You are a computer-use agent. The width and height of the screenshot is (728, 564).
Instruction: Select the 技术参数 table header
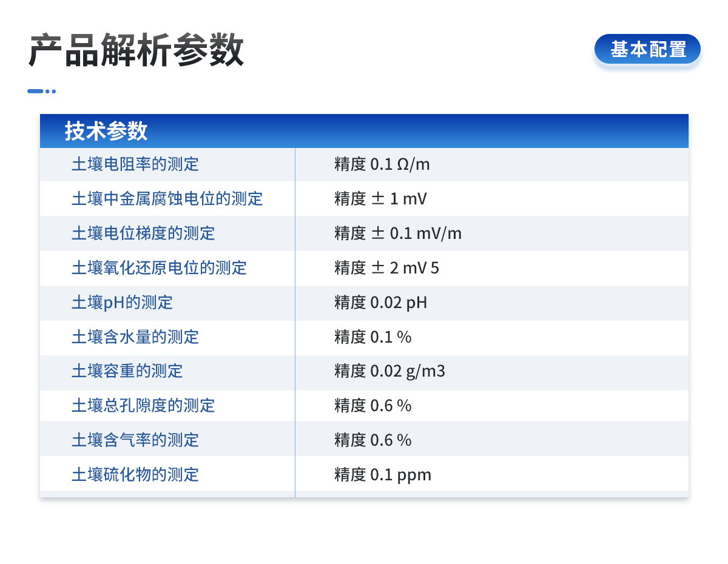pos(106,131)
